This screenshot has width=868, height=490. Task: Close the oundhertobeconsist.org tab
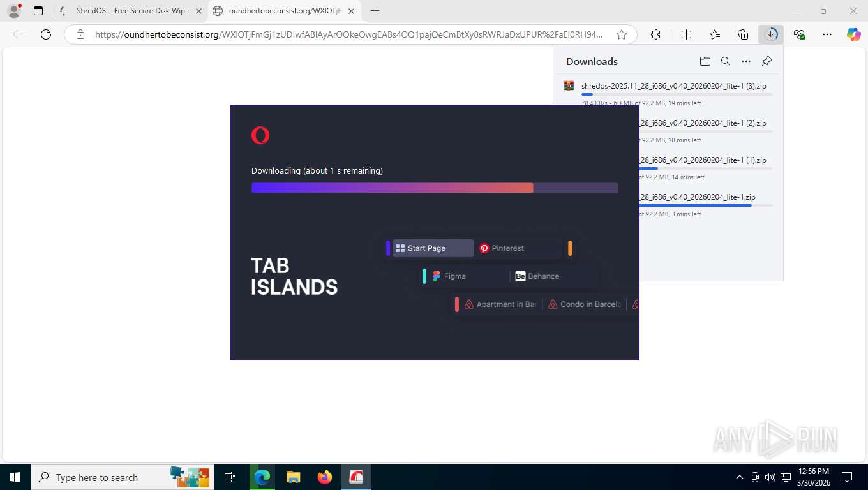[351, 11]
